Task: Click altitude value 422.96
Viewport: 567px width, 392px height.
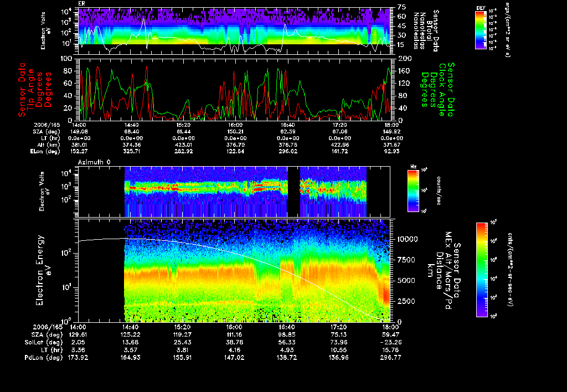Action: [339, 145]
